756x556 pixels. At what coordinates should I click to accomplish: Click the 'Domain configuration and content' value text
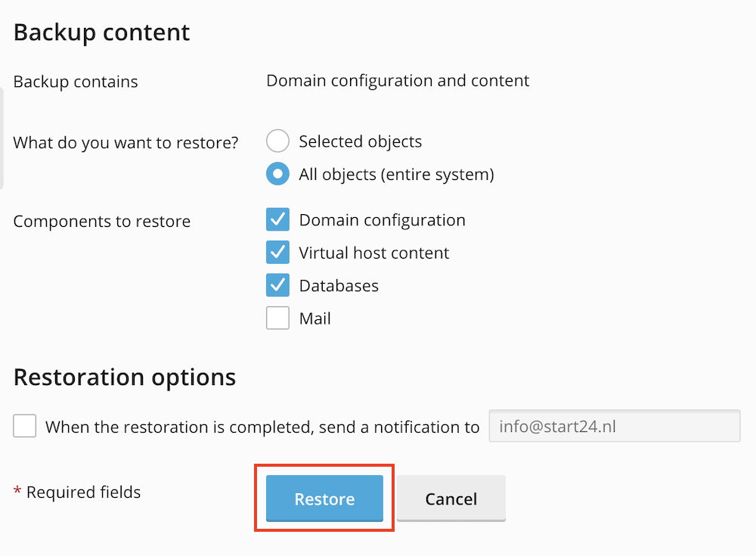point(398,80)
